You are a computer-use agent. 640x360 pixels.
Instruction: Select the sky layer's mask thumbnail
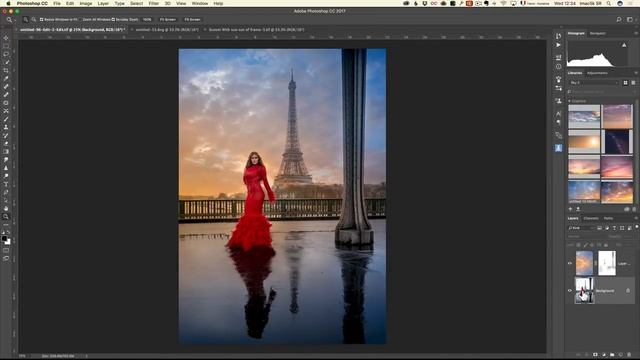coord(607,263)
